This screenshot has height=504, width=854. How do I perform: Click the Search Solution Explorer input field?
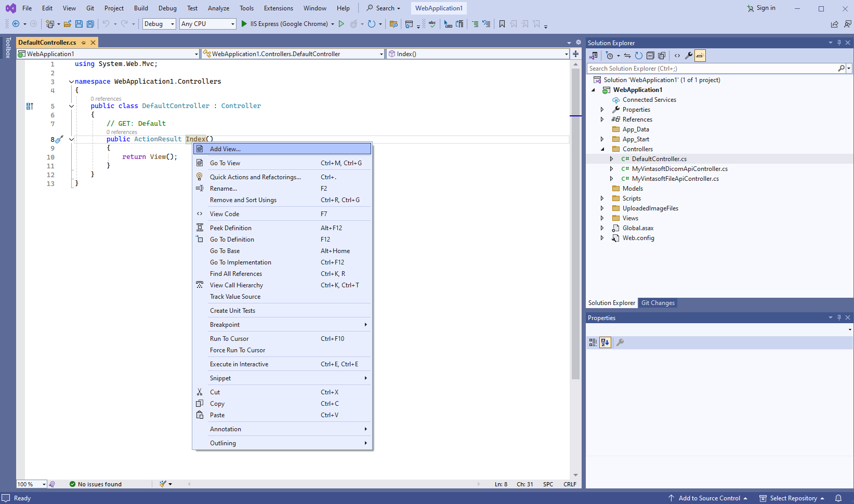point(712,69)
